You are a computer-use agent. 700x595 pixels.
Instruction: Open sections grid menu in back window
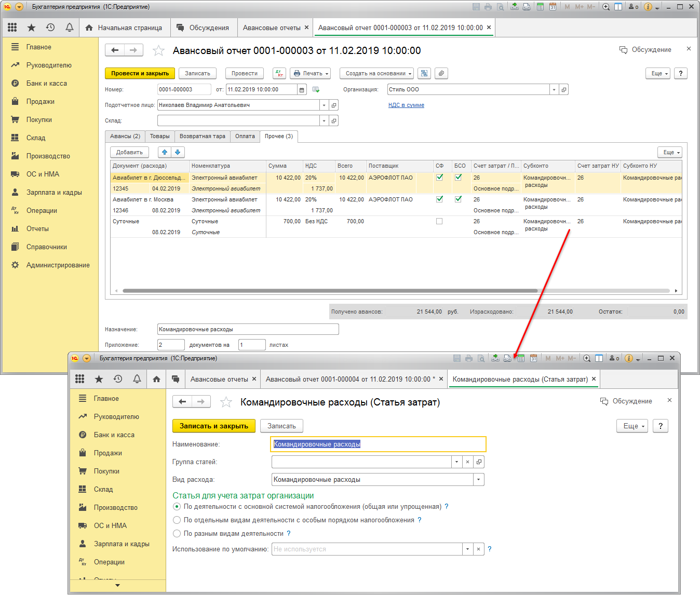coord(12,28)
